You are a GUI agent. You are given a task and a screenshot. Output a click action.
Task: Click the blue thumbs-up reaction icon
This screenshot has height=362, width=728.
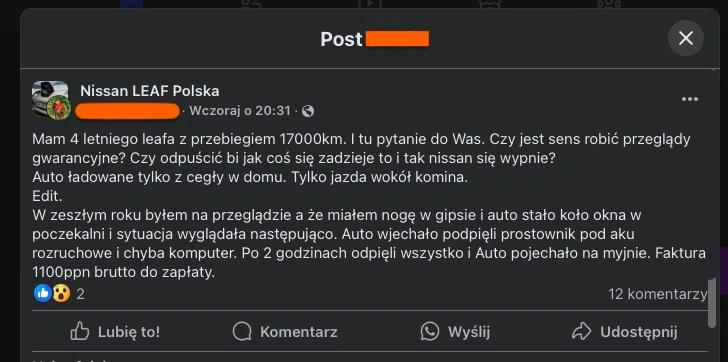coord(43,293)
